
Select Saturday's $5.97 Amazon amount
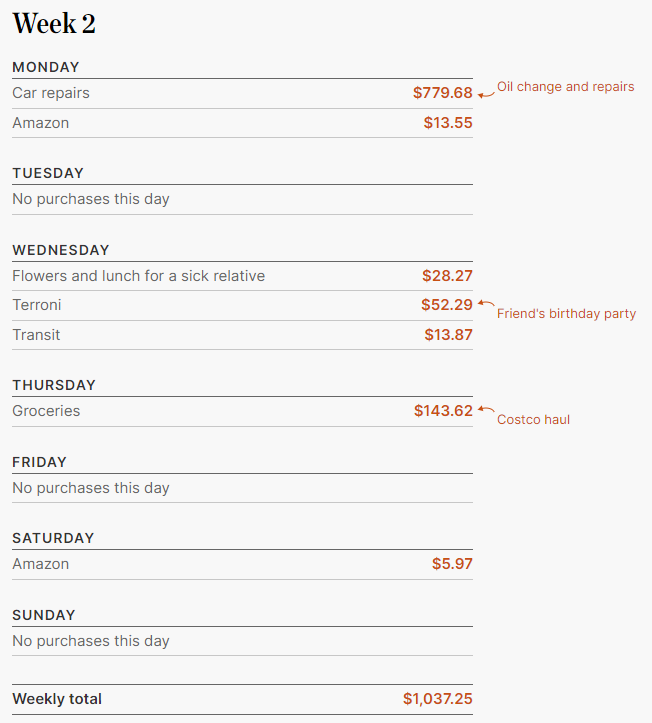(x=452, y=564)
